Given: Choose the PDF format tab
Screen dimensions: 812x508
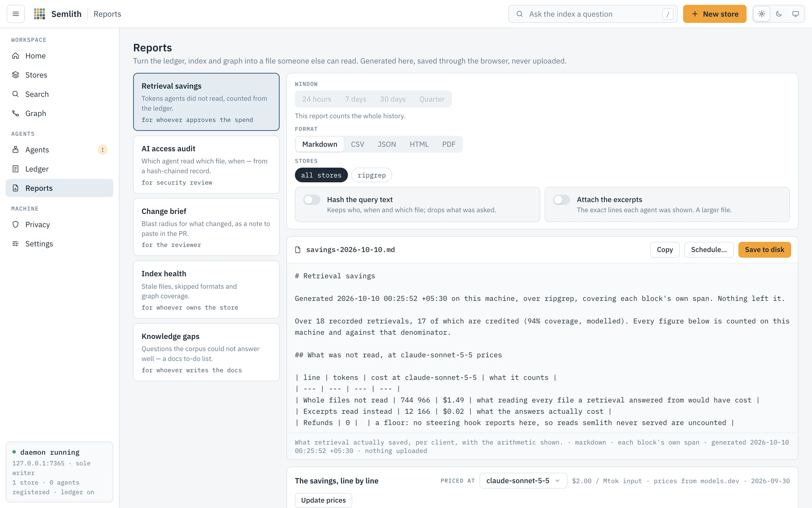Looking at the screenshot, I should (x=449, y=144).
